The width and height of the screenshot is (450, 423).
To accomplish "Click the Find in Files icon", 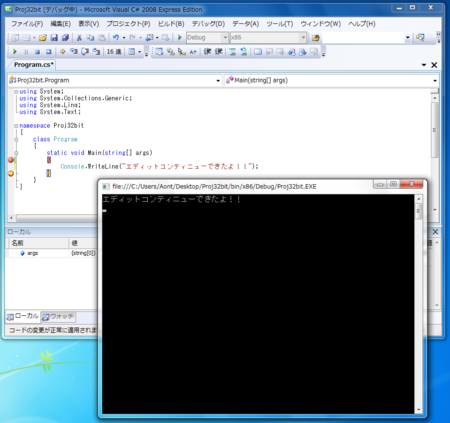I will coord(315,38).
